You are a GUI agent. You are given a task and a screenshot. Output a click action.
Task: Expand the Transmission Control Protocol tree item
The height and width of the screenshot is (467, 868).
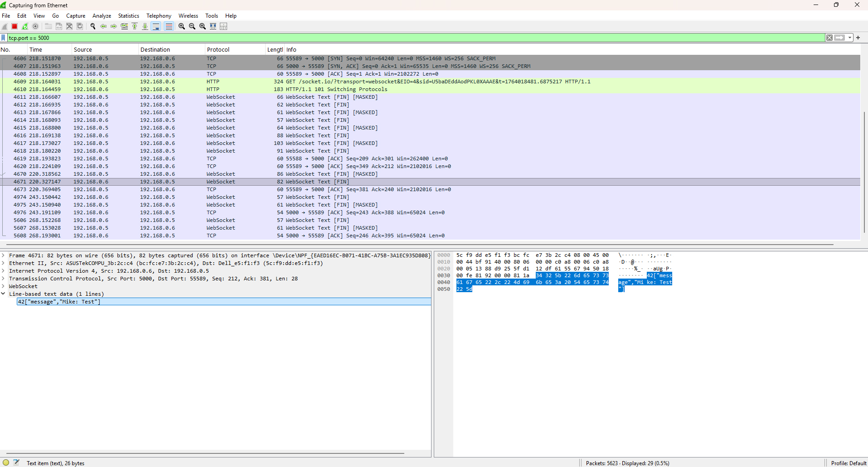click(x=4, y=279)
